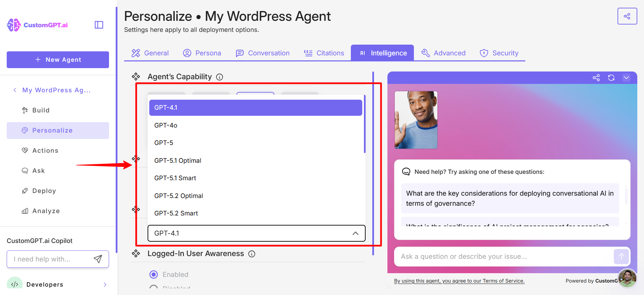Click the New Agent button
644x295 pixels.
58,60
